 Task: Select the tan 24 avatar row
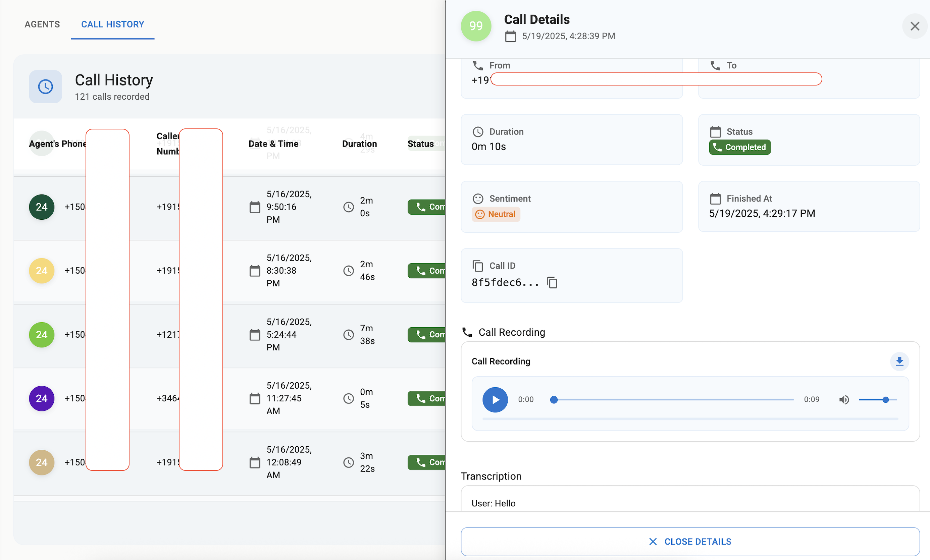(x=42, y=463)
